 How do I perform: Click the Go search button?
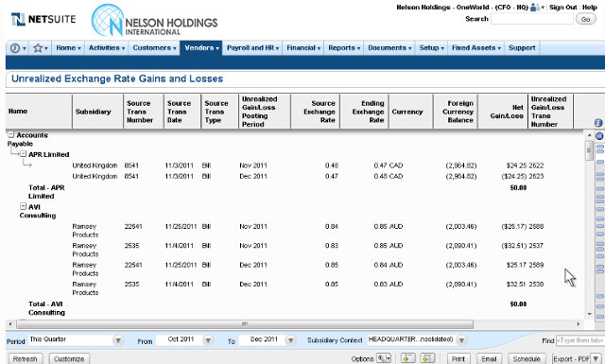coord(585,19)
